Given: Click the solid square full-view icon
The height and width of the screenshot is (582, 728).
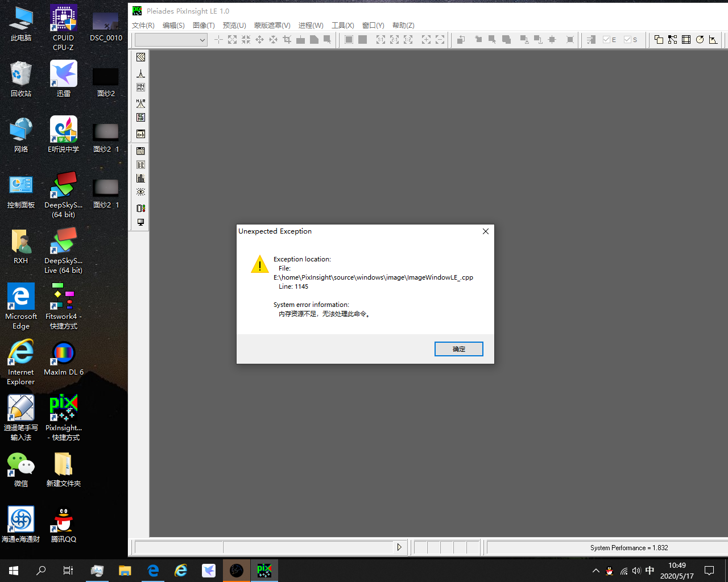Looking at the screenshot, I should (x=362, y=40).
